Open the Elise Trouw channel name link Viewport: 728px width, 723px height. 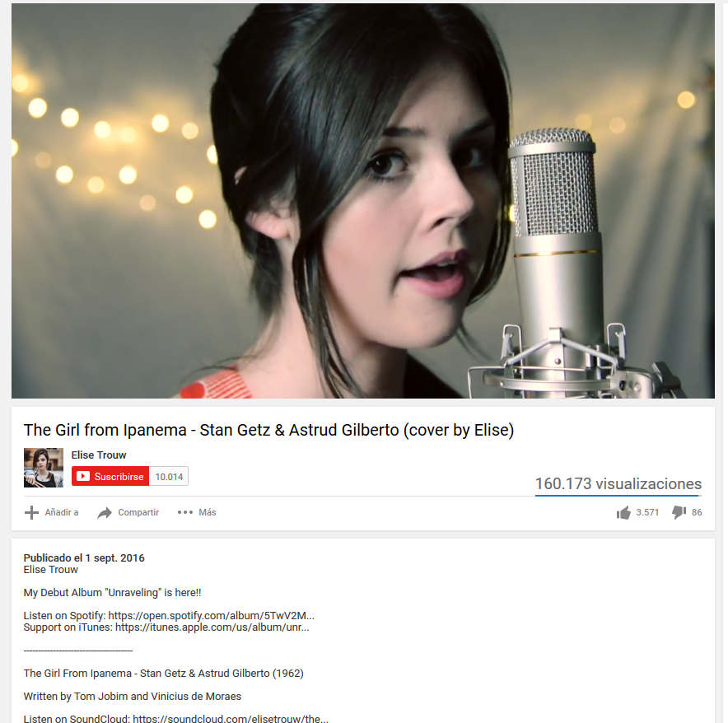point(99,455)
